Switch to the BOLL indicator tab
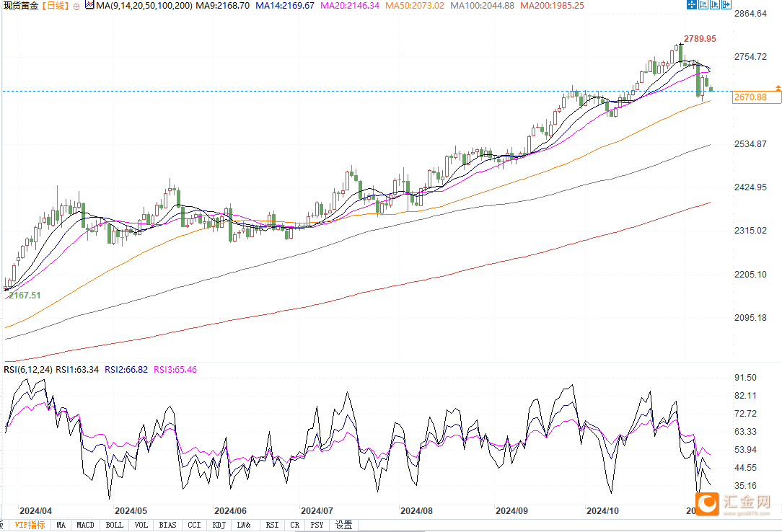This screenshot has width=782, height=532. click(x=114, y=526)
